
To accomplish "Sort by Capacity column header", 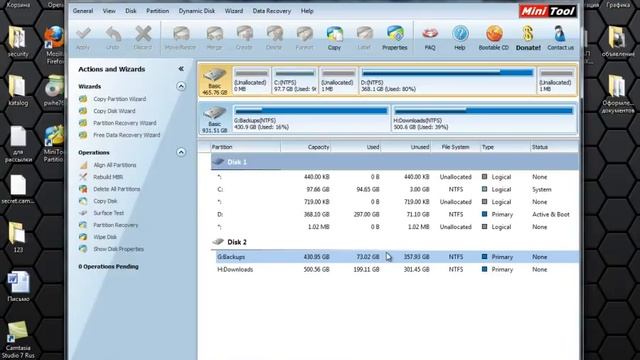I will point(306,147).
